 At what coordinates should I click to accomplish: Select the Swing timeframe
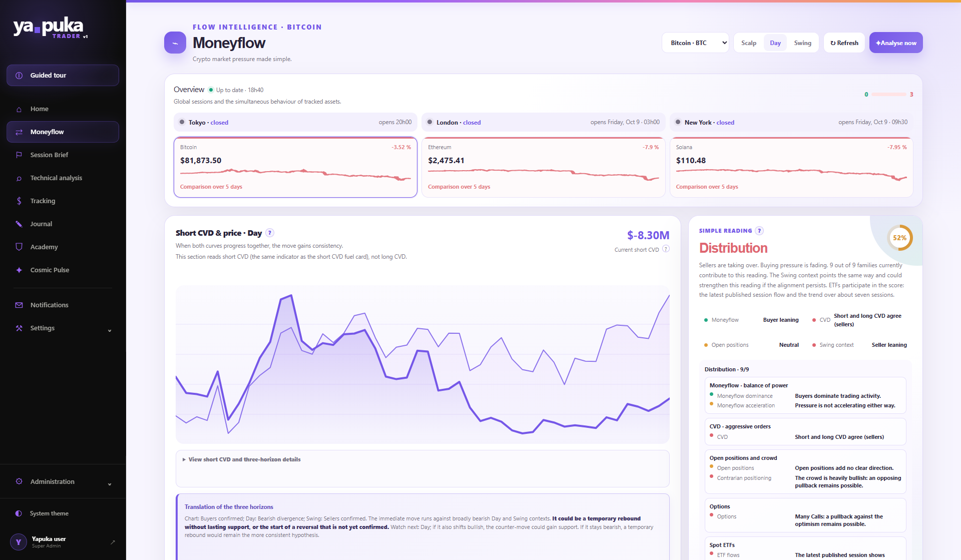(x=803, y=43)
